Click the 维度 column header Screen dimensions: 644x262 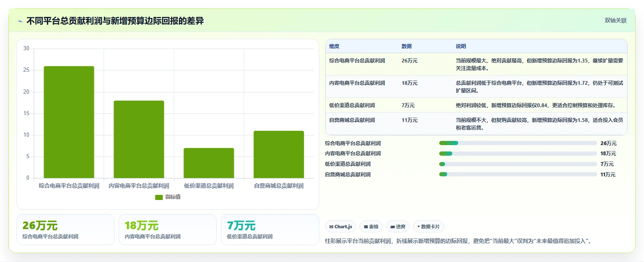point(334,46)
